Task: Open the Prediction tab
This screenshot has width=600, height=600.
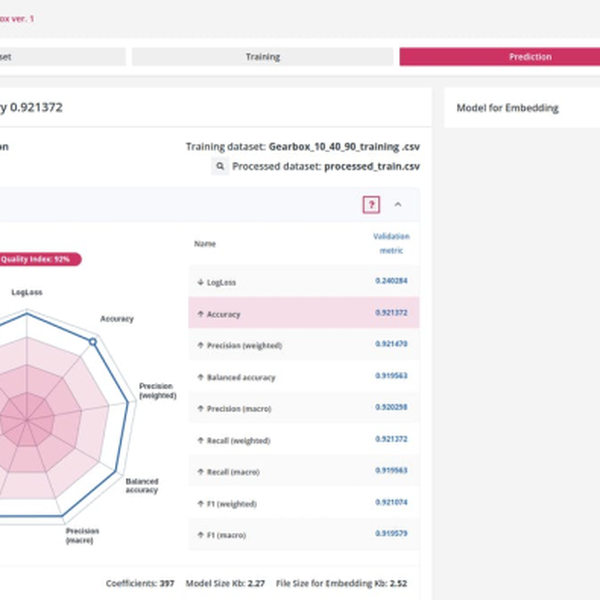Action: (529, 57)
